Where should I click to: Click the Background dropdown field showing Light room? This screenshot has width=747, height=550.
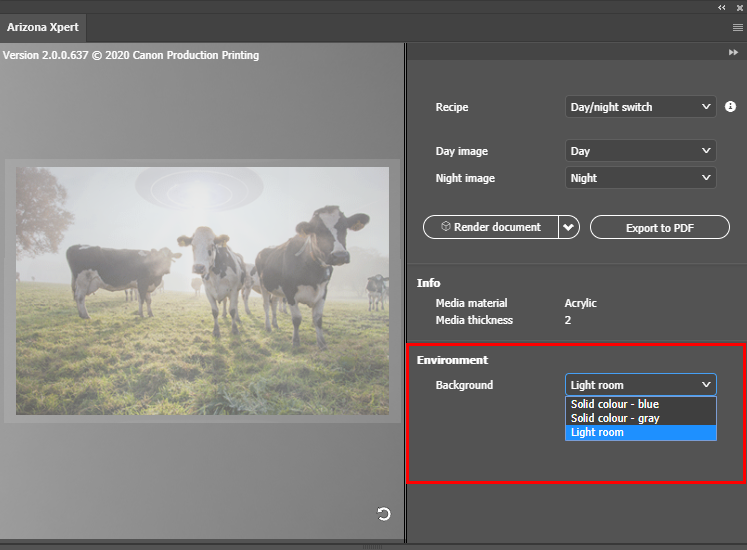click(x=640, y=385)
